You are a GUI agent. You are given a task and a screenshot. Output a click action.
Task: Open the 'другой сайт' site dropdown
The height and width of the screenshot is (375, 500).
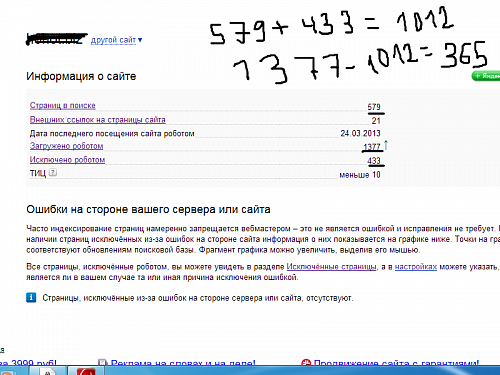(116, 40)
